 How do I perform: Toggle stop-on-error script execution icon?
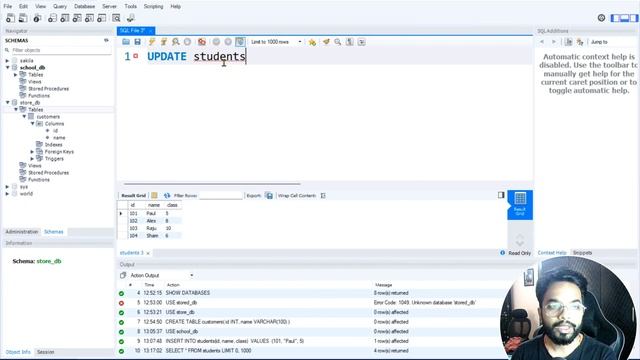(202, 42)
